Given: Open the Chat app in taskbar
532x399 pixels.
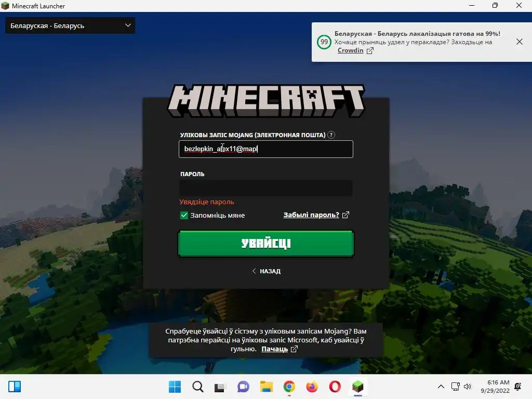Looking at the screenshot, I should [x=243, y=387].
